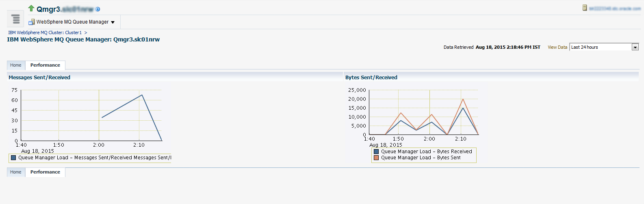The height and width of the screenshot is (204, 644).
Task: Click the Queue Manager Load – Bytes Received legend label
Action: click(427, 152)
